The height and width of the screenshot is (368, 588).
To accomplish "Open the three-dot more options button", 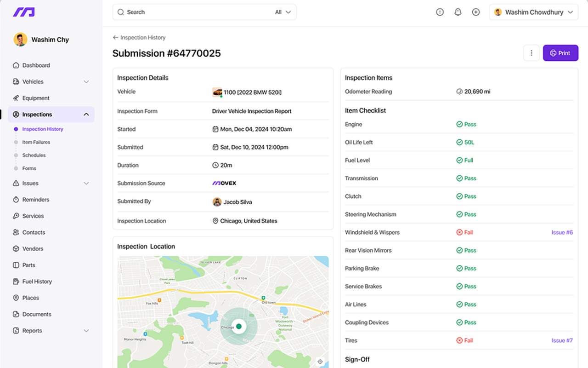I will [x=531, y=53].
